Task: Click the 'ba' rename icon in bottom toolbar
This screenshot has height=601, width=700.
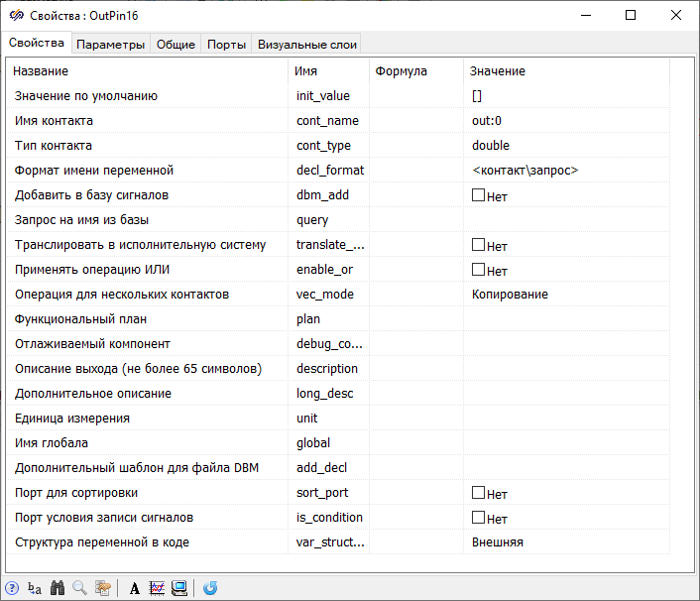Action: tap(35, 588)
